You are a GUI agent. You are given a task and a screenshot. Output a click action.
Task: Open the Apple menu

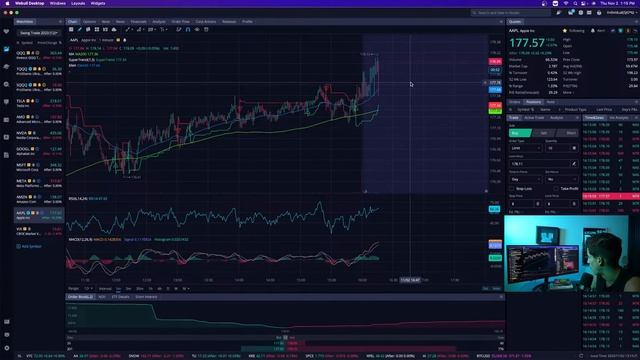click(7, 3)
